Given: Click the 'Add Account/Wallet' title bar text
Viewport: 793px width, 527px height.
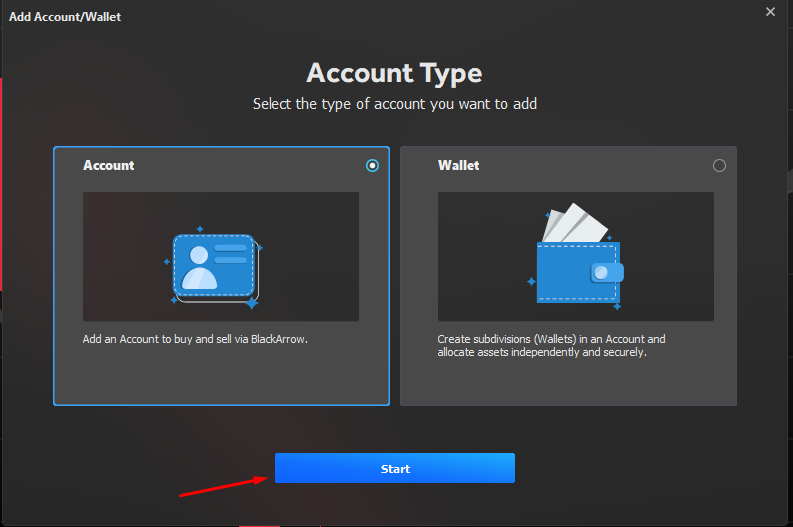Looking at the screenshot, I should pyautogui.click(x=65, y=17).
